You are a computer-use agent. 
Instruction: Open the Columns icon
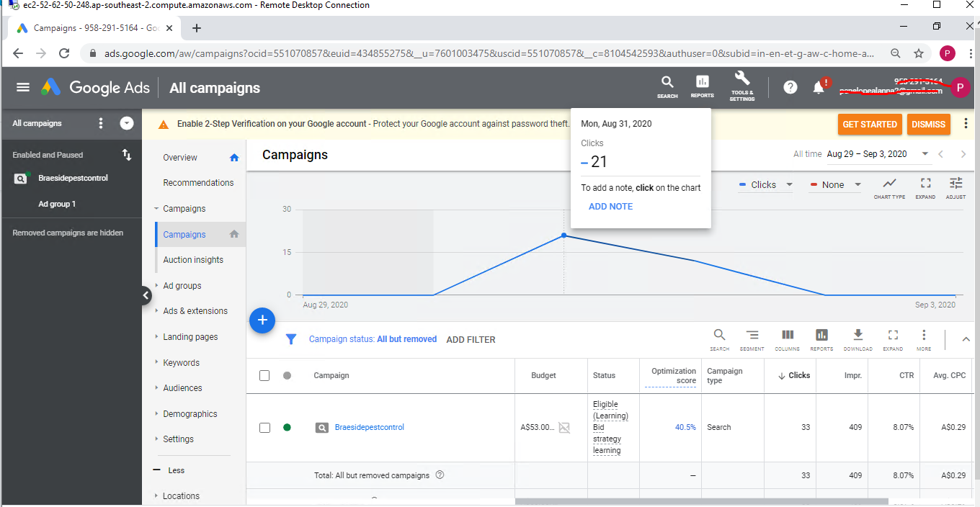tap(787, 339)
